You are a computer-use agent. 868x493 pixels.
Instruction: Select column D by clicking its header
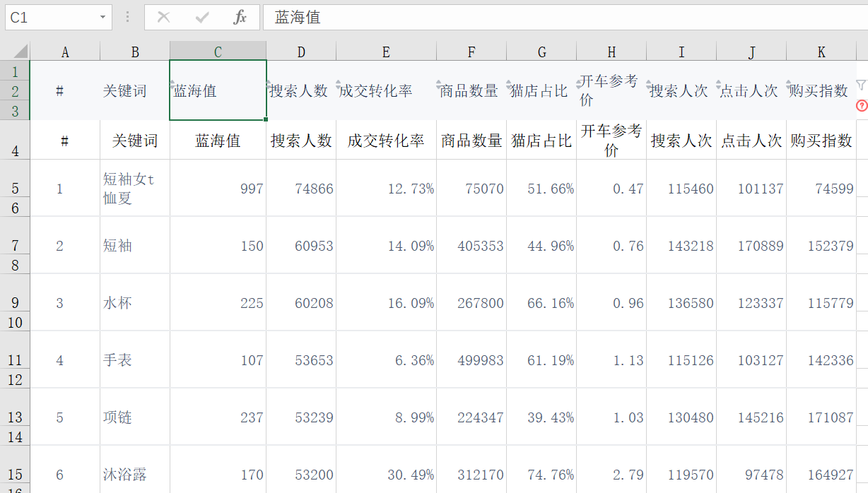click(x=300, y=50)
